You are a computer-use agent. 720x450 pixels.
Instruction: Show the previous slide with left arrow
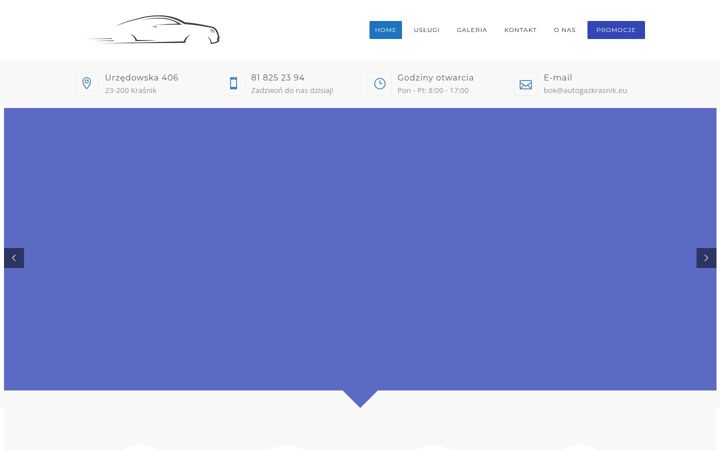click(x=14, y=258)
